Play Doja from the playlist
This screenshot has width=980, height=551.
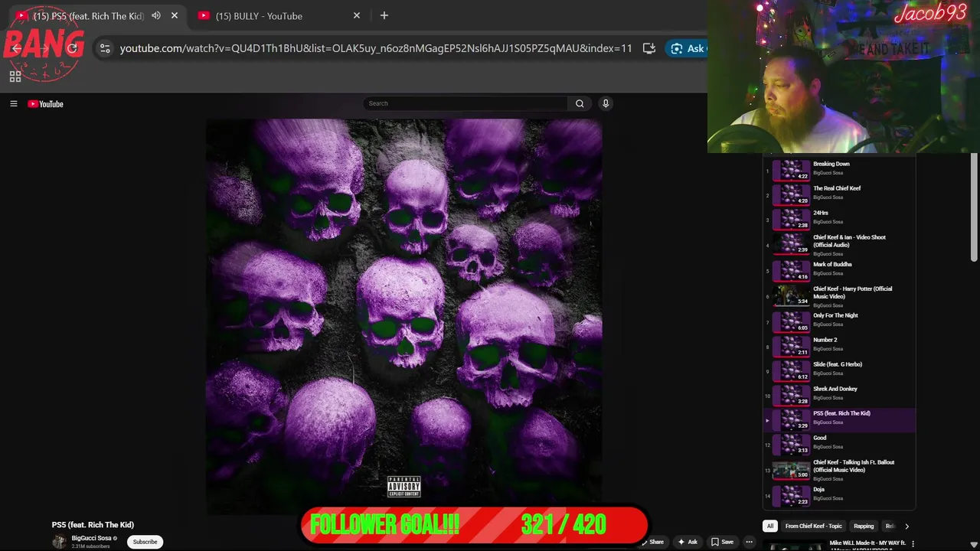coord(839,495)
